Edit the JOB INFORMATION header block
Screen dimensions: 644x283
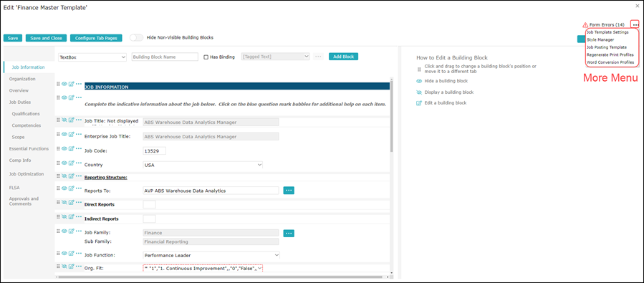pyautogui.click(x=71, y=84)
